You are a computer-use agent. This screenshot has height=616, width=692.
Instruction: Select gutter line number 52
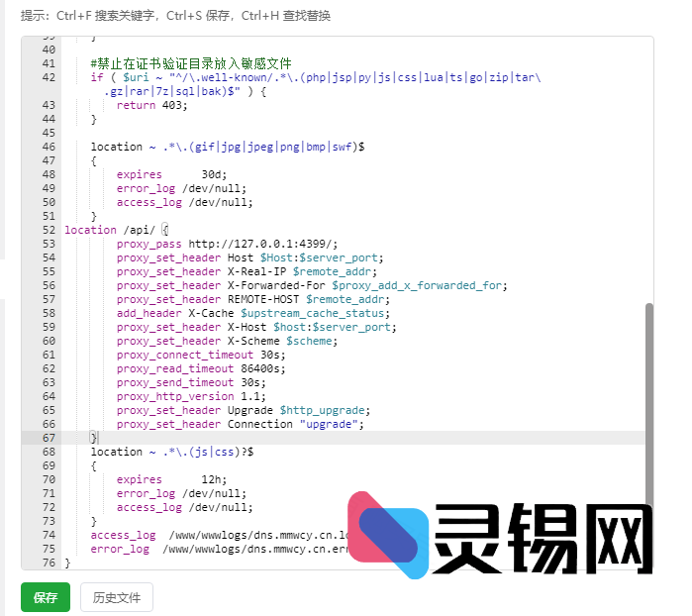[49, 230]
